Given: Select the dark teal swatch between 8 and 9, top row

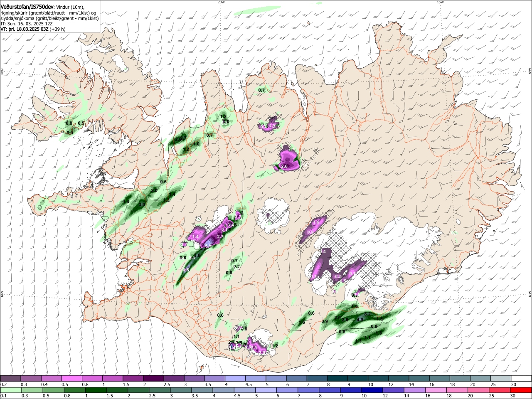Looking at the screenshot, I should click(337, 379).
